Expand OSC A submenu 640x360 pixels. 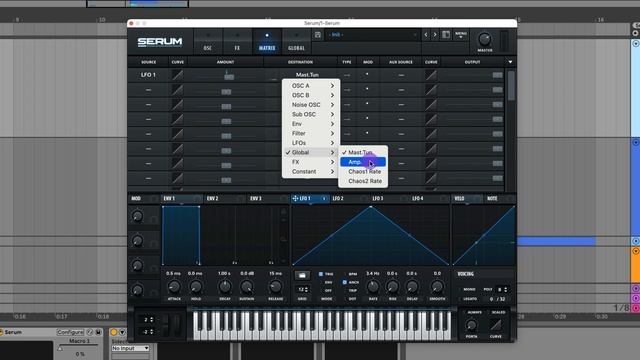click(x=311, y=86)
